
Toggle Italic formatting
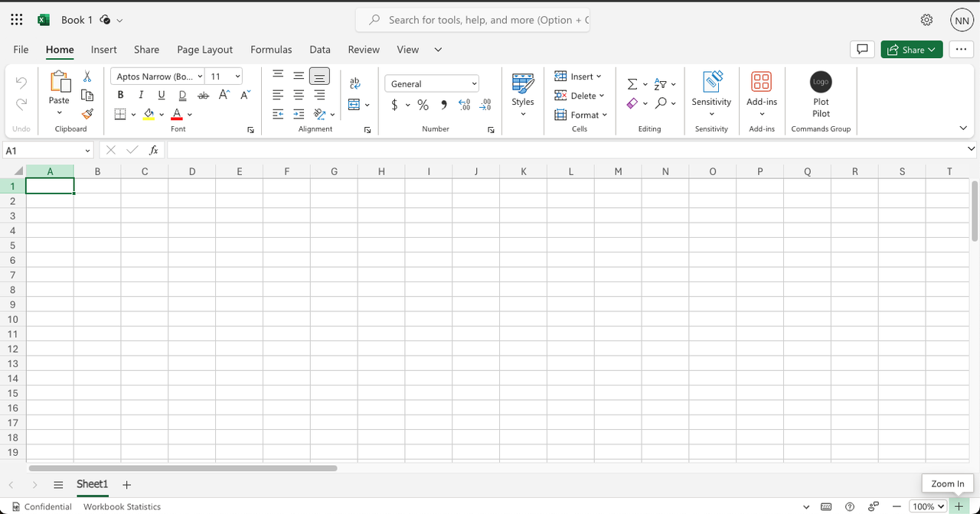point(141,95)
